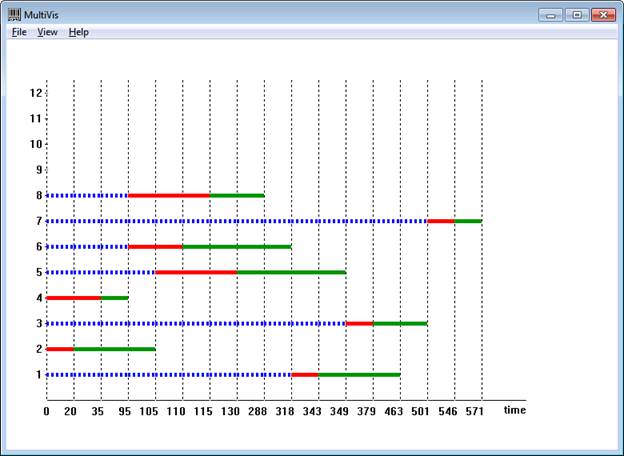Click the blue dotted line on row 3
This screenshot has width=624, height=456.
[196, 323]
